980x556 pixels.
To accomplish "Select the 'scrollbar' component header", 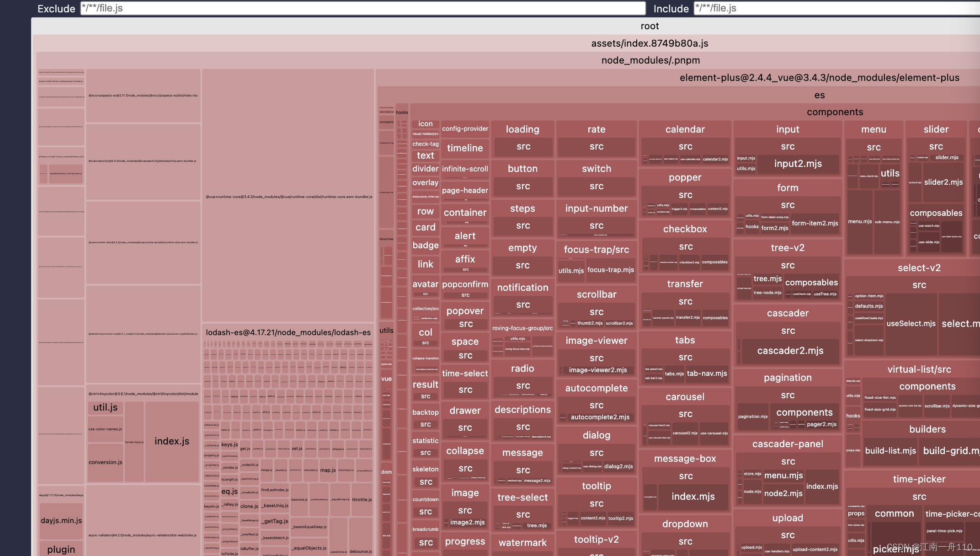I will tap(597, 294).
